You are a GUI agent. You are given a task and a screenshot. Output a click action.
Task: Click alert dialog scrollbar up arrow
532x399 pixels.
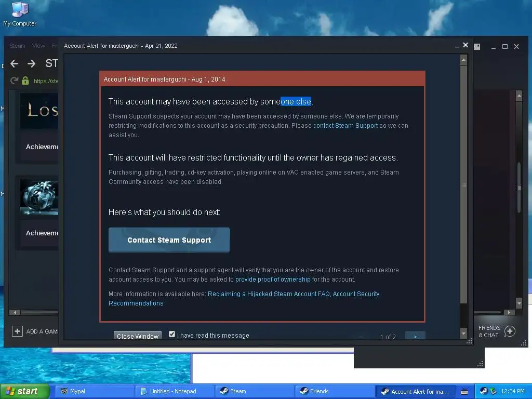(463, 60)
